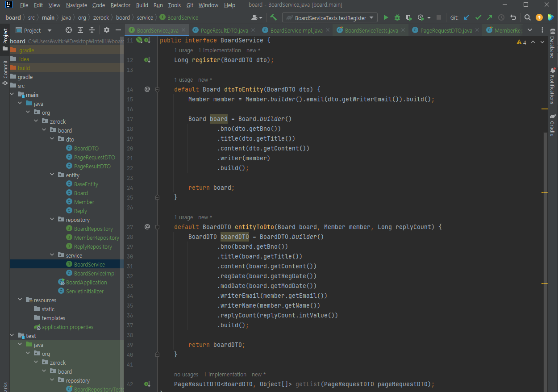This screenshot has width=558, height=392.
Task: Collapse the test folder in the tree
Action: pos(12,336)
